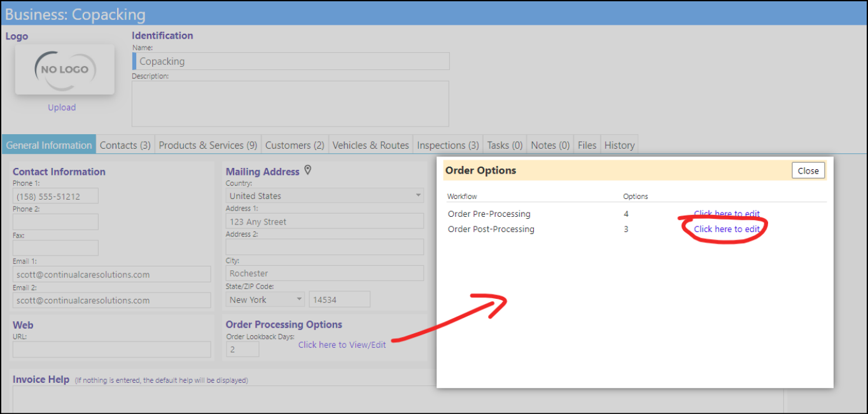Open the Files tab
Viewport: 868px width, 414px height.
click(x=587, y=145)
